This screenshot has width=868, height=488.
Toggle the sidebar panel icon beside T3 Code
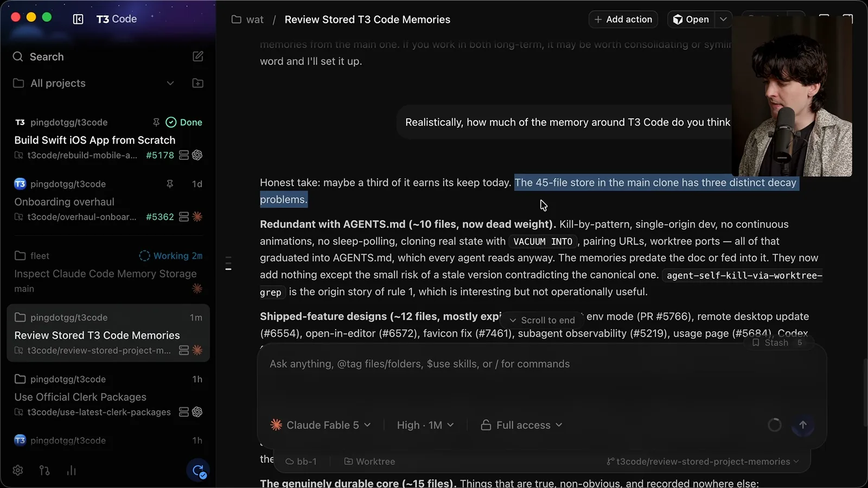coord(78,19)
